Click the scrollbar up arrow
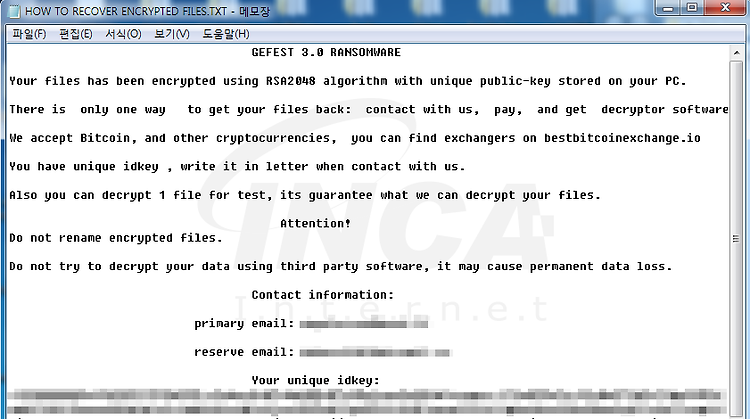This screenshot has width=750, height=419. [x=736, y=53]
